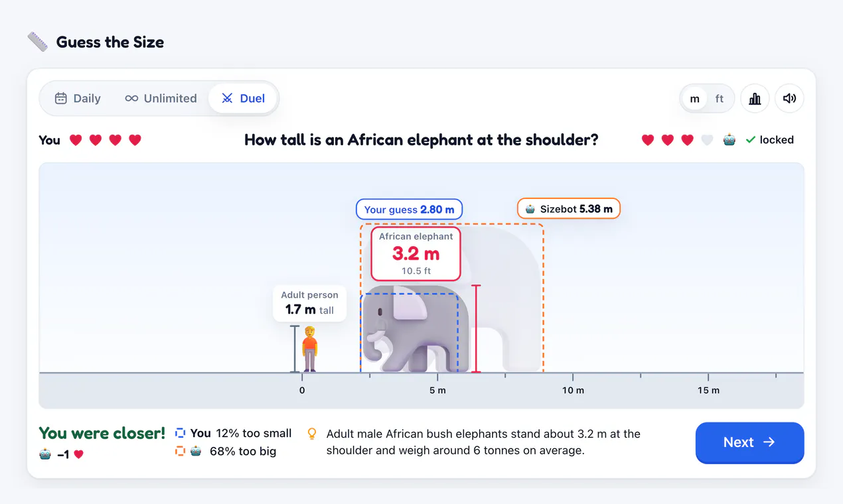Mute sound with the speaker icon
The height and width of the screenshot is (504, 843).
click(x=789, y=99)
